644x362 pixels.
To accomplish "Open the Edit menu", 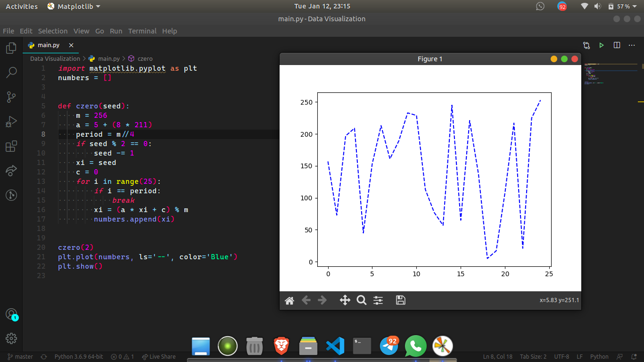I will 26,31.
